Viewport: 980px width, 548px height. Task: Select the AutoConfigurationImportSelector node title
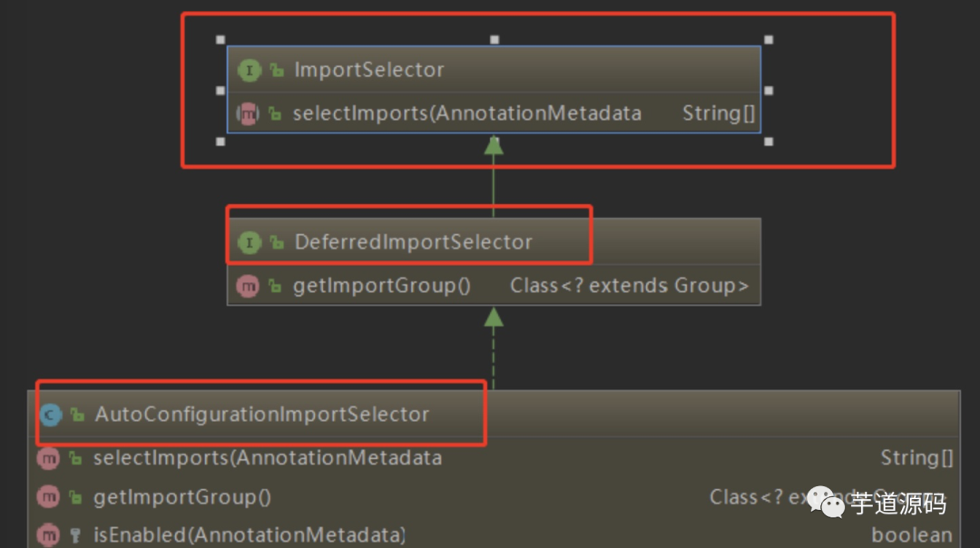(x=262, y=415)
